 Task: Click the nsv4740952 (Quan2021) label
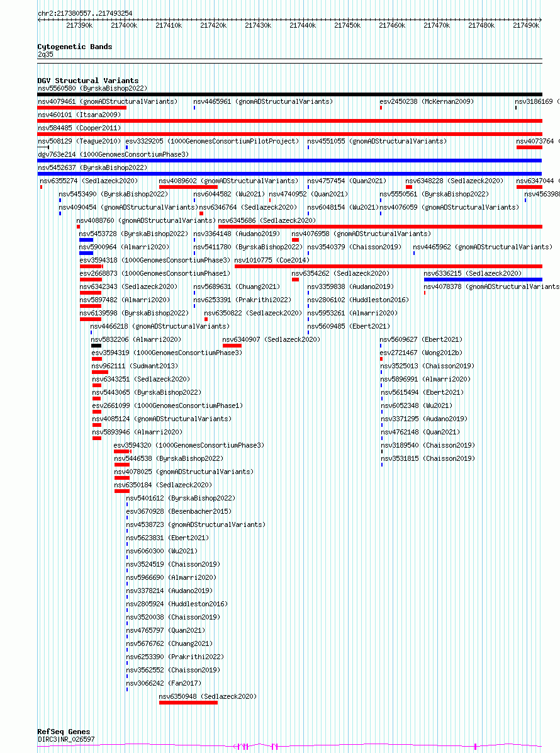coord(308,194)
